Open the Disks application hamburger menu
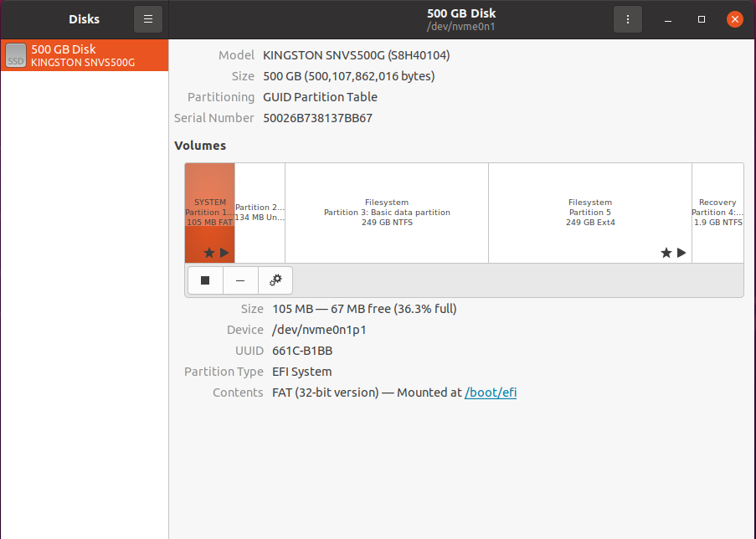The image size is (756, 539). pyautogui.click(x=148, y=19)
